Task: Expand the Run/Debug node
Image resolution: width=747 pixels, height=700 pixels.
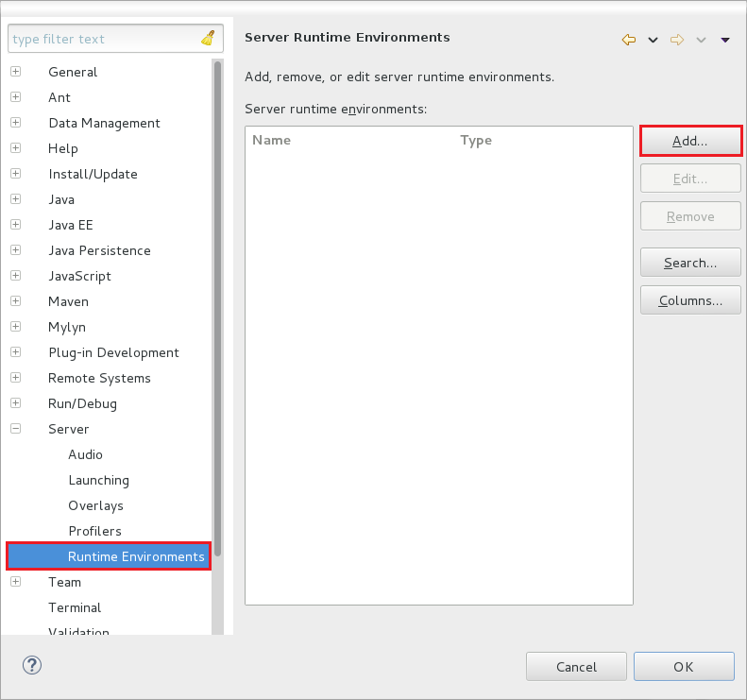Action: point(16,402)
